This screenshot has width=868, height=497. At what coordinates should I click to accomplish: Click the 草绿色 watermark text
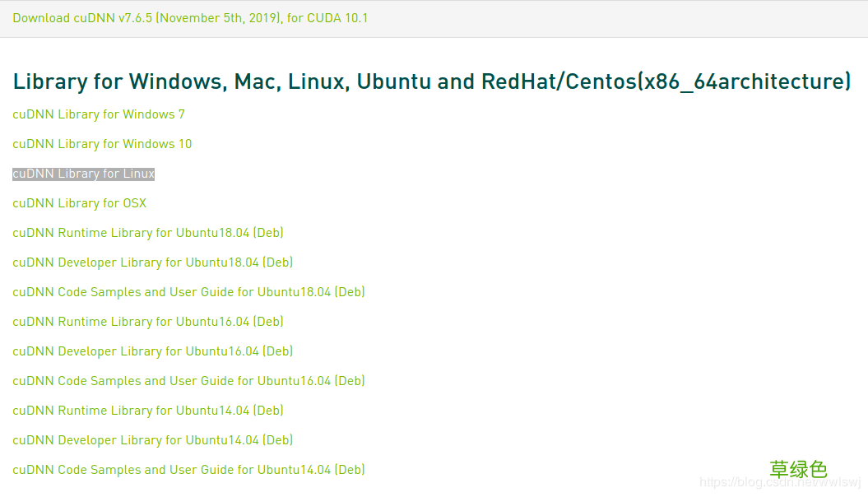(x=797, y=468)
